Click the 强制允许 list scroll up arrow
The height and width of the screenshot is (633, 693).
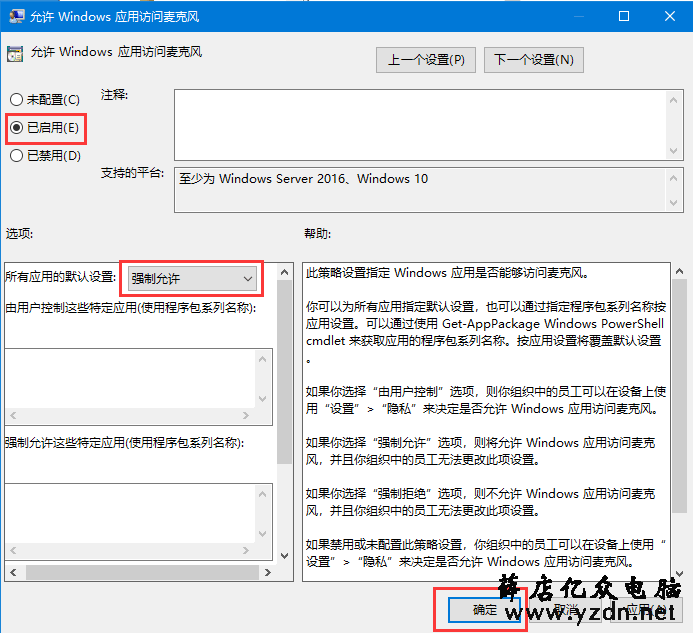pyautogui.click(x=263, y=494)
